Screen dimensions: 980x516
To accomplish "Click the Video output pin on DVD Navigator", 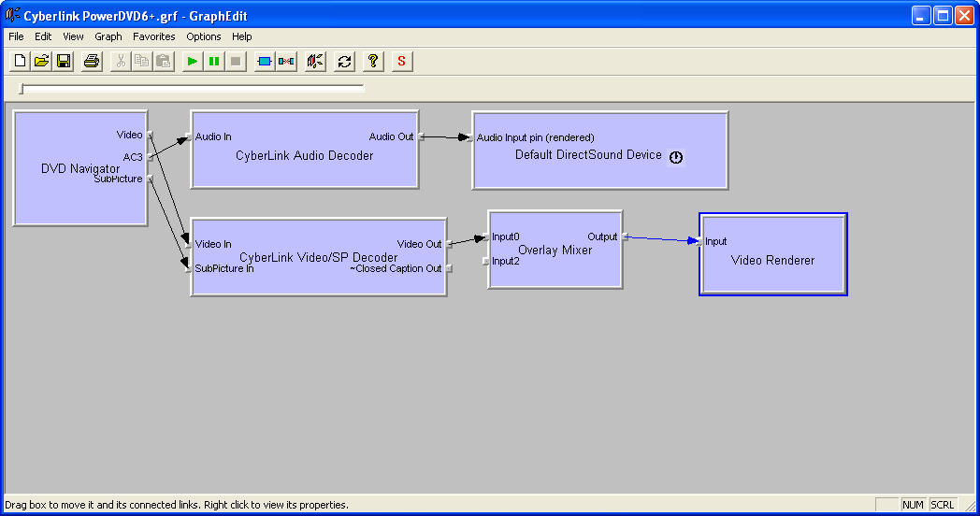I will coord(150,135).
